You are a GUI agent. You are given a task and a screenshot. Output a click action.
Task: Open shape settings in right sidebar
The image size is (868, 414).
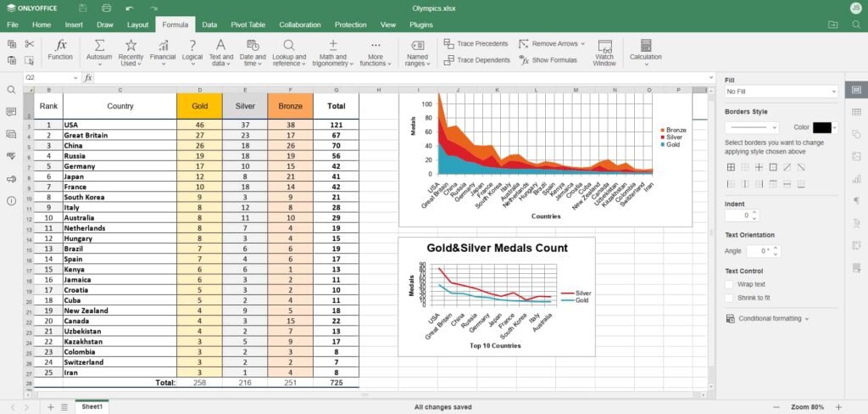point(856,134)
